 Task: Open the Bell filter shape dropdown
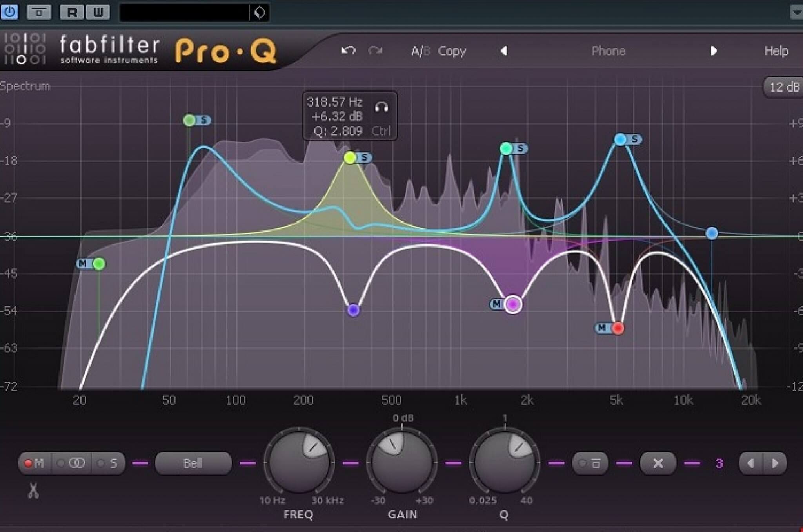[x=193, y=463]
